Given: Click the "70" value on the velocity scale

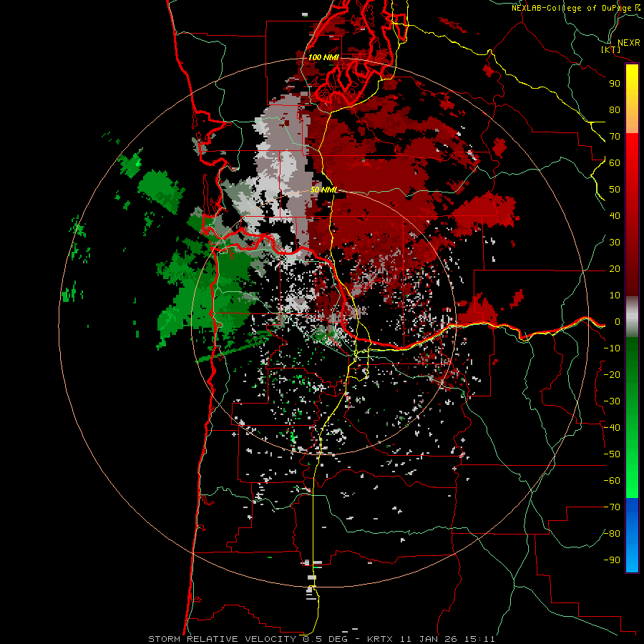Looking at the screenshot, I should click(x=615, y=137).
